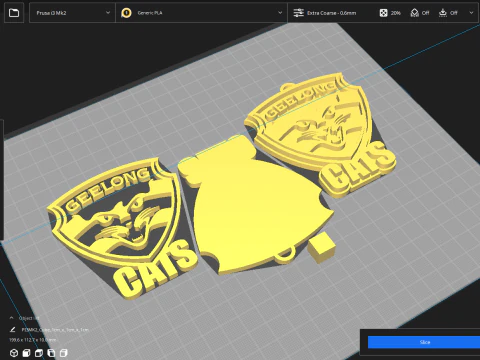Switch to 3D perspective view icon

(14, 353)
